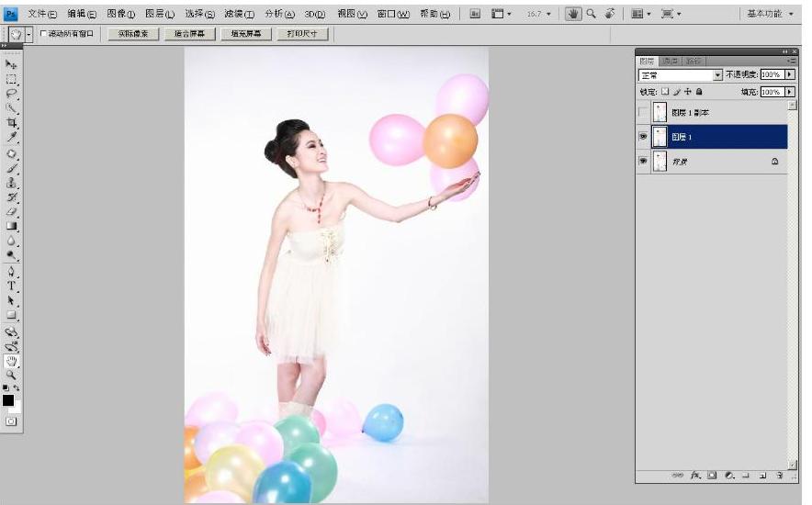Select the Magic Wand tool
Image resolution: width=812 pixels, height=505 pixels.
[x=11, y=108]
